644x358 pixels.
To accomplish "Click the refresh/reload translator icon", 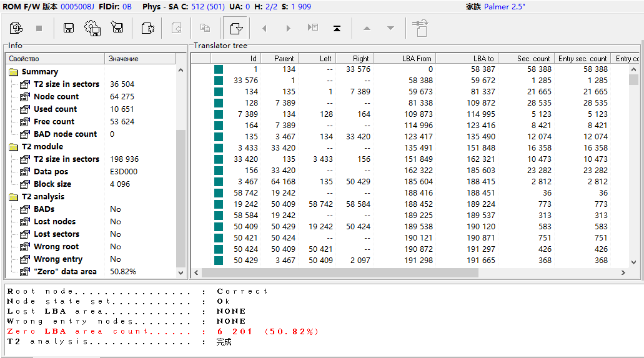I will (16, 28).
